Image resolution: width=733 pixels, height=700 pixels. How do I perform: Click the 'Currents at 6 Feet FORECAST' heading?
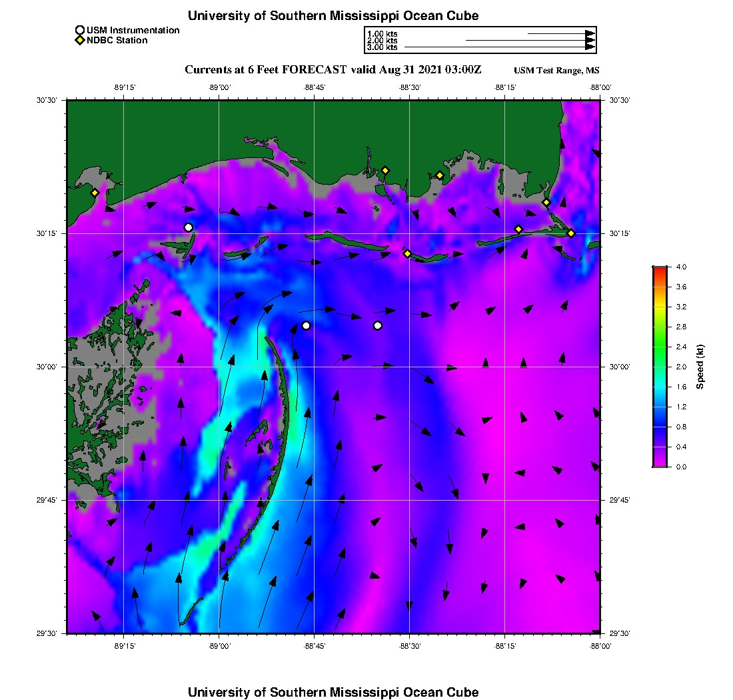tap(266, 70)
